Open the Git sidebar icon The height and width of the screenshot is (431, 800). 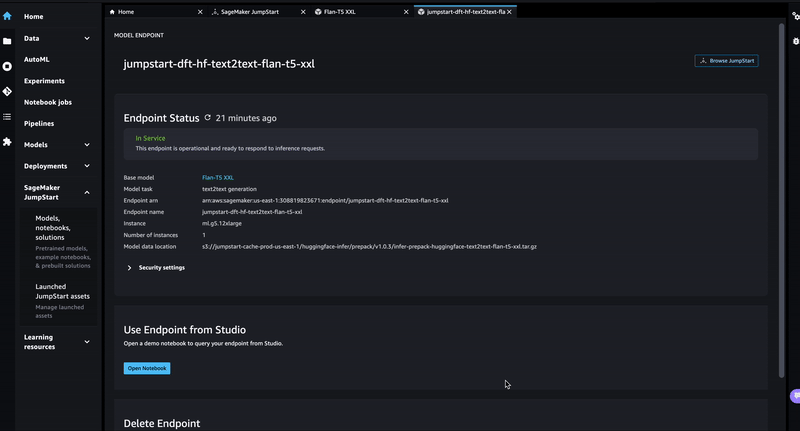point(7,91)
